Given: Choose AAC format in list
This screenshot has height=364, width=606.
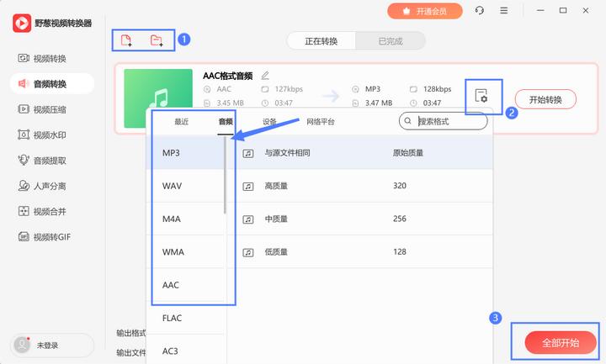Looking at the screenshot, I should 186,285.
